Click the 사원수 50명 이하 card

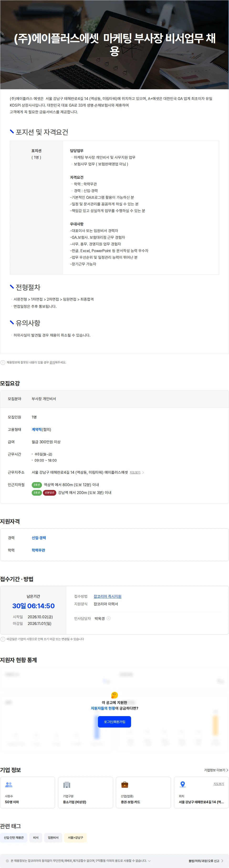click(x=28, y=793)
